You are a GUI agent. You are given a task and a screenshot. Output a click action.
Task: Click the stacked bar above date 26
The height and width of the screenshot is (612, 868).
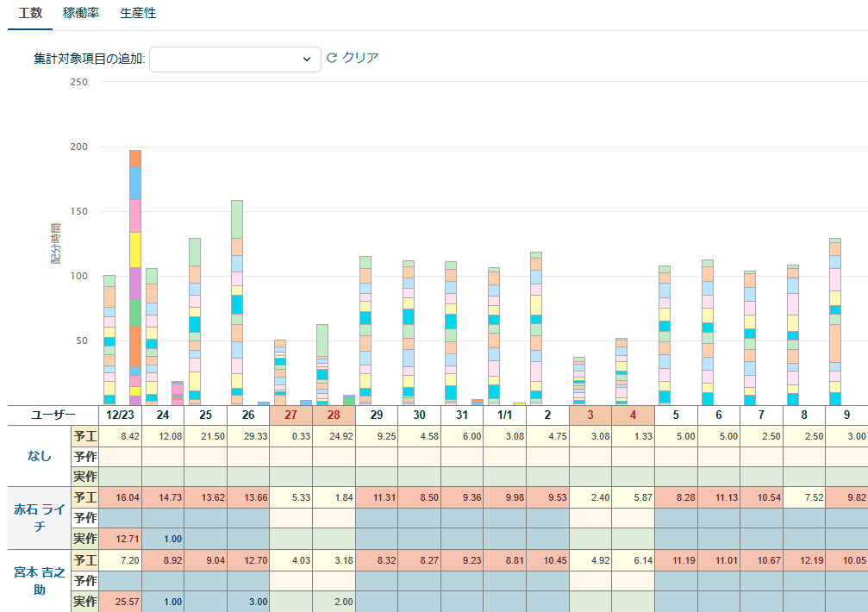point(237,302)
